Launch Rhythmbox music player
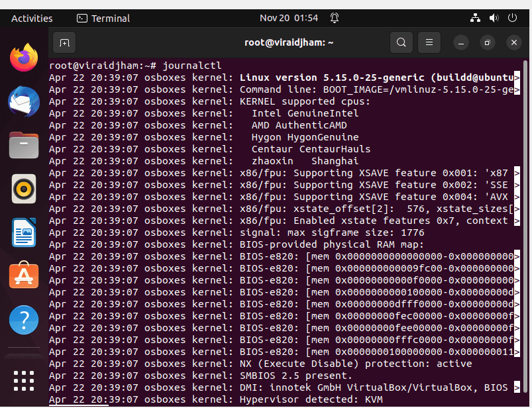Viewport: 532px width, 408px height. (24, 189)
